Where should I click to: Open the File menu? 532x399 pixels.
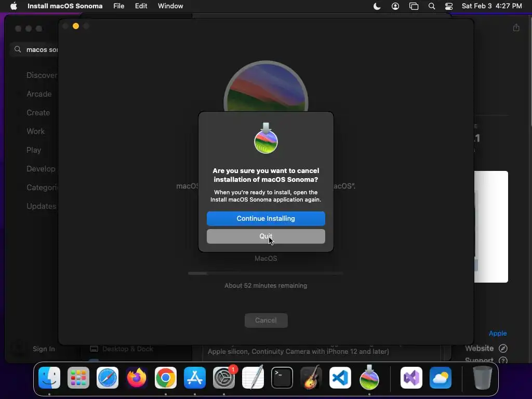(x=119, y=6)
